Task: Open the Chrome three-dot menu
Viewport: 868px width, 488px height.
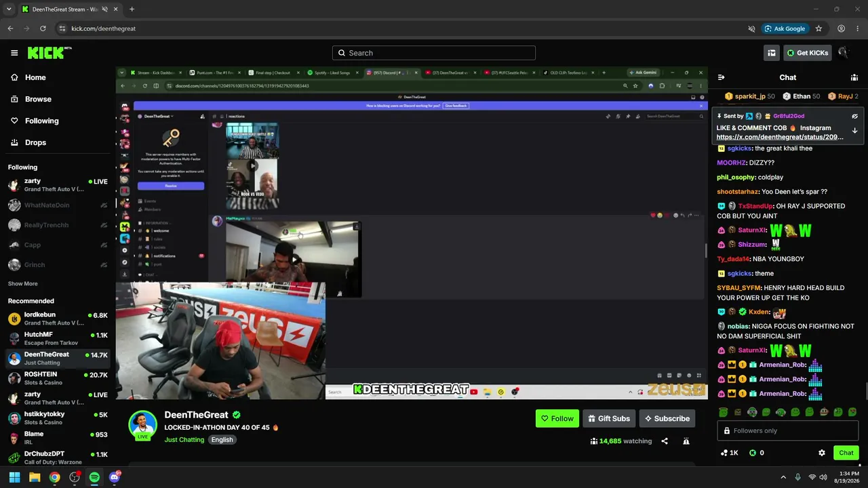Action: tap(858, 28)
